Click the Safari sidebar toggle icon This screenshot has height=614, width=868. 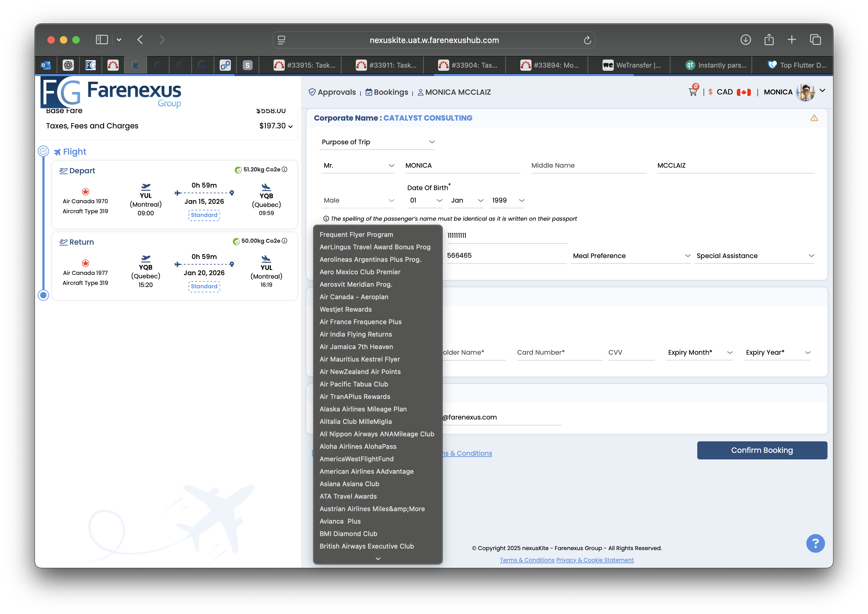coord(102,40)
